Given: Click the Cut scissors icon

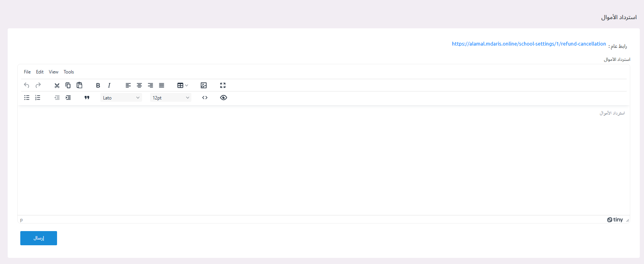Looking at the screenshot, I should [x=57, y=85].
